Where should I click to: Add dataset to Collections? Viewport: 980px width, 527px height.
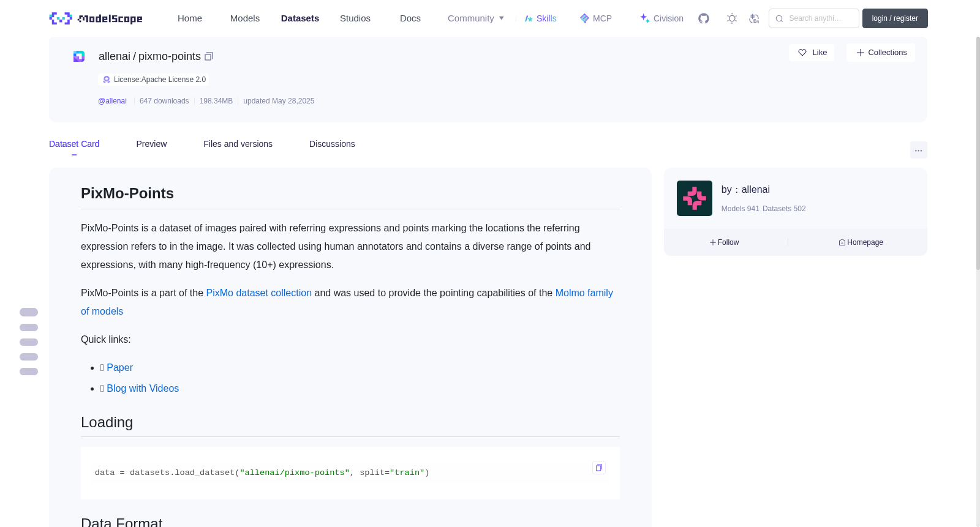coord(881,53)
